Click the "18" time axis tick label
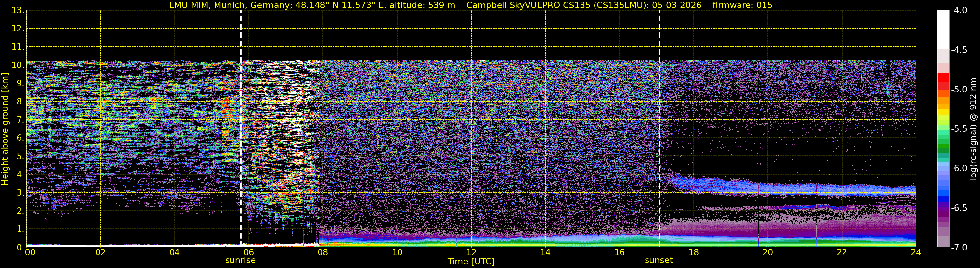980x268 pixels. tap(694, 252)
